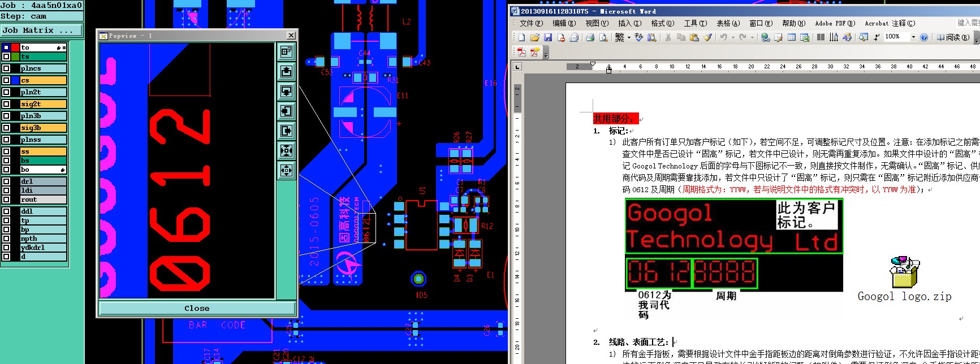Open the 文件(F) menu in Word

[x=531, y=23]
